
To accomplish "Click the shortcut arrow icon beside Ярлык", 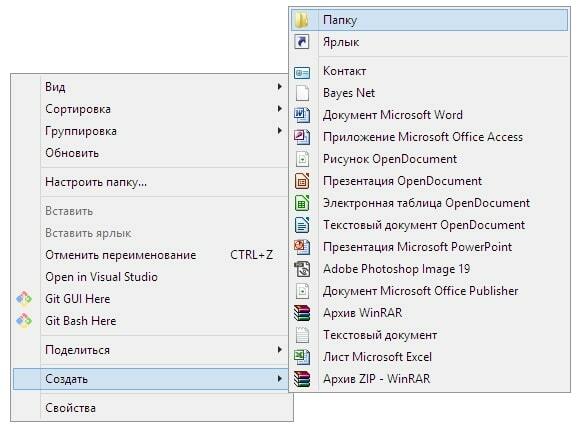I will (x=302, y=42).
